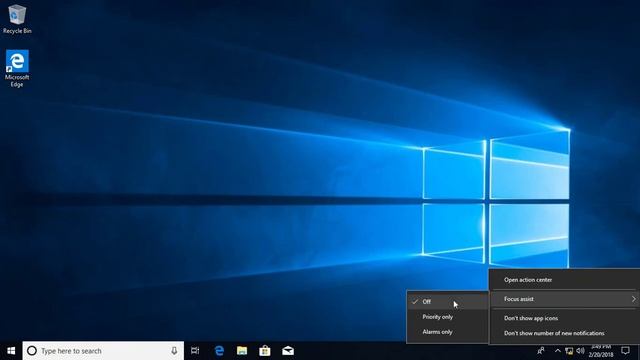
Task: Open Task View from the taskbar
Action: (x=195, y=351)
